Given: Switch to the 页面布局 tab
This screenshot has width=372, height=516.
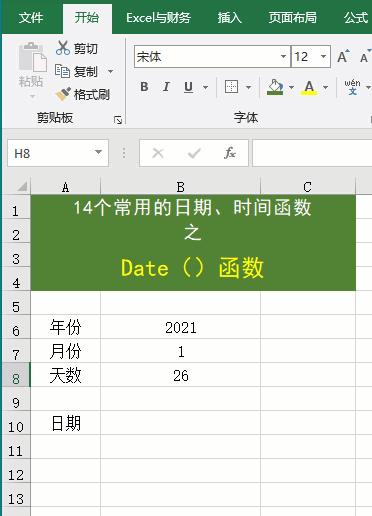Looking at the screenshot, I should pyautogui.click(x=293, y=18).
